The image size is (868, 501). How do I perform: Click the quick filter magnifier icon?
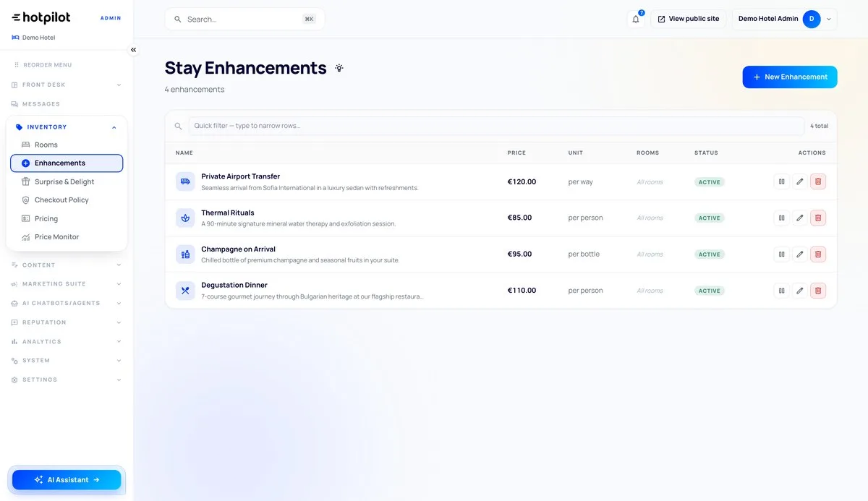pyautogui.click(x=178, y=126)
